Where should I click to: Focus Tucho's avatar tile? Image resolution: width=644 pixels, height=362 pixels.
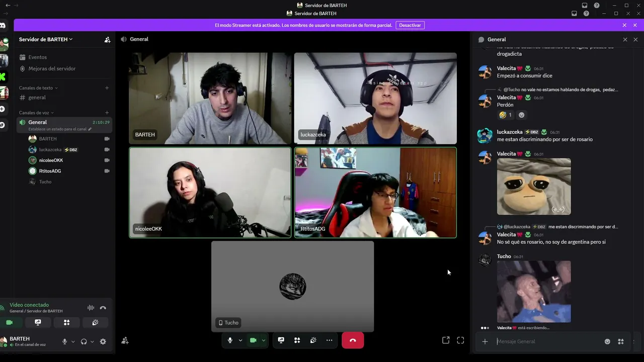pos(292,287)
